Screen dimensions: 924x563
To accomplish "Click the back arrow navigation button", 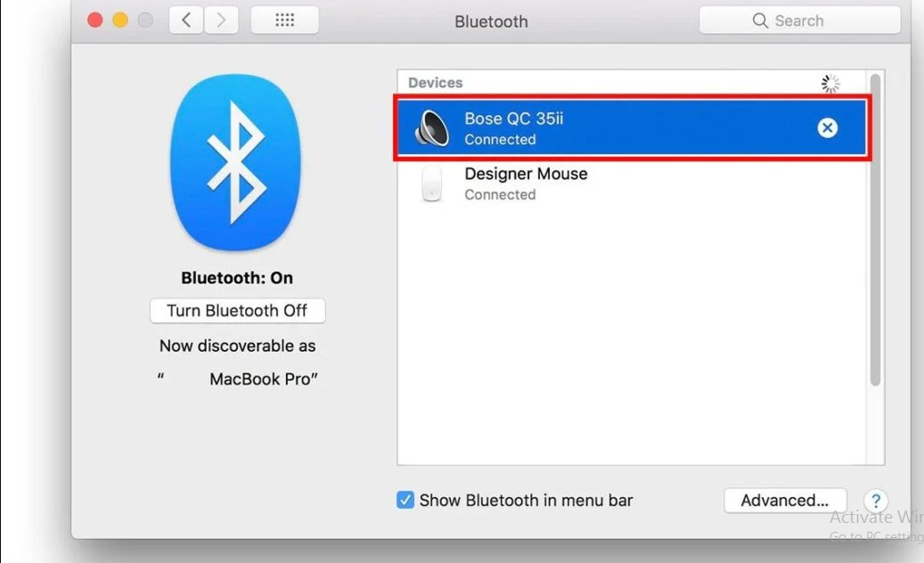I will [x=186, y=20].
